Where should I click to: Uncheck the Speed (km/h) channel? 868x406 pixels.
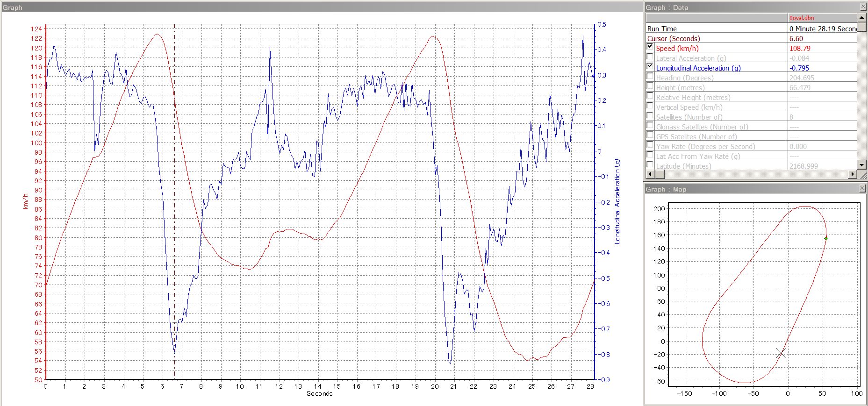(x=650, y=47)
